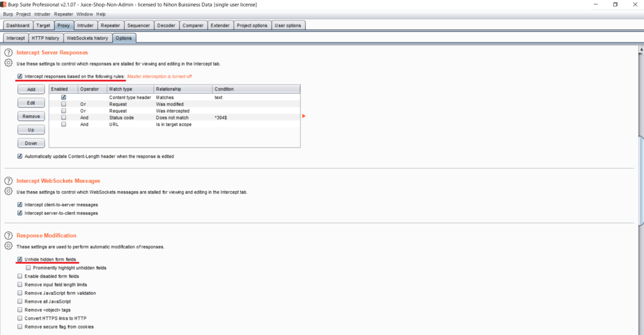Go to the Intercept sub-tab
This screenshot has height=335, width=644.
click(x=16, y=38)
